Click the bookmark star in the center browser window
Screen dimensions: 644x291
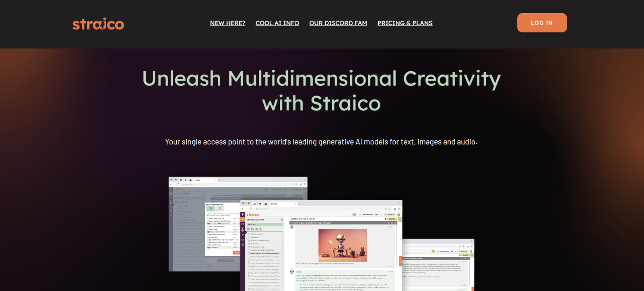(395, 209)
